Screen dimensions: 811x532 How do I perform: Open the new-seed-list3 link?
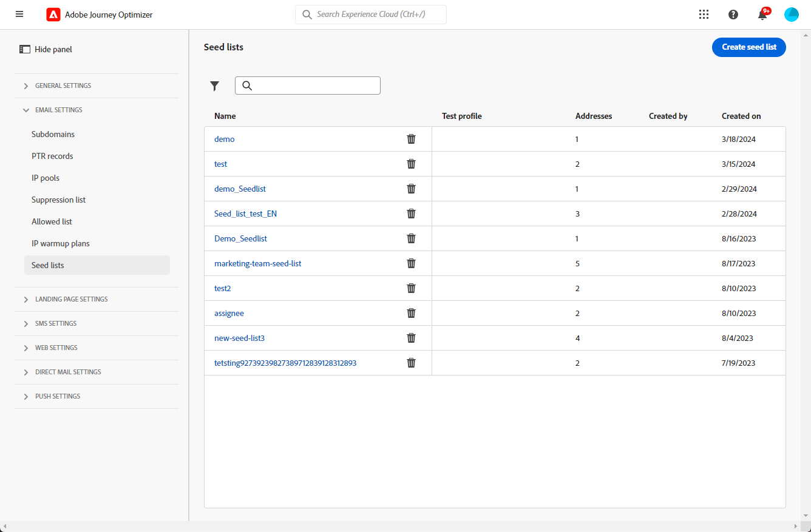pyautogui.click(x=239, y=338)
